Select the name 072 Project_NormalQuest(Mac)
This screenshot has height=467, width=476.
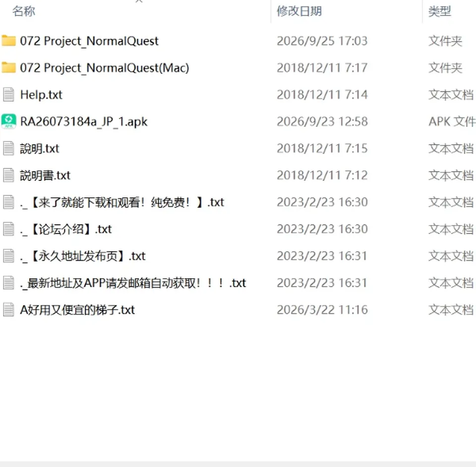(105, 67)
